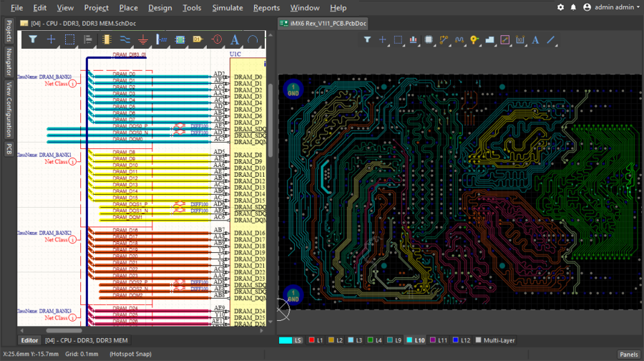
Task: Select the Interactive Length Tuning tool
Action: pyautogui.click(x=459, y=40)
